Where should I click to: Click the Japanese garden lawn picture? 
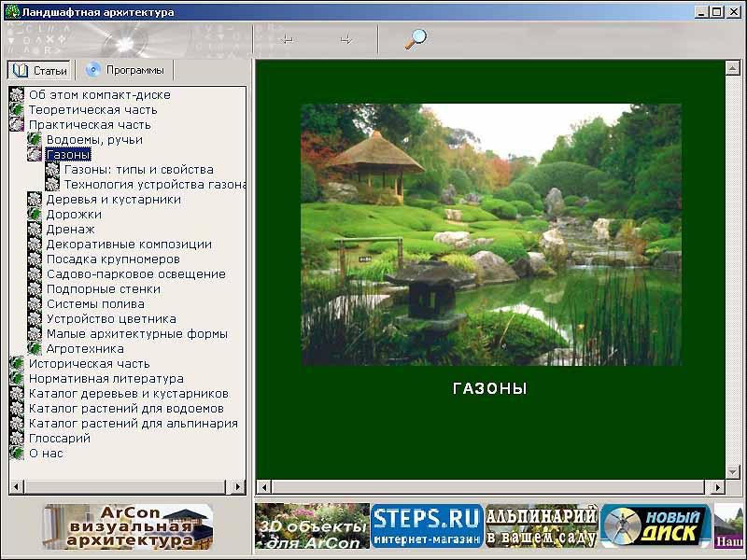point(490,234)
